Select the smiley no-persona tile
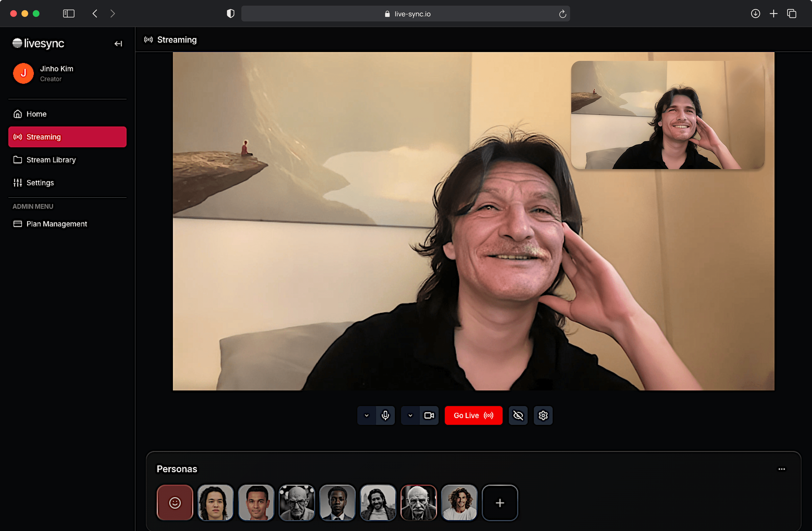 [x=175, y=502]
